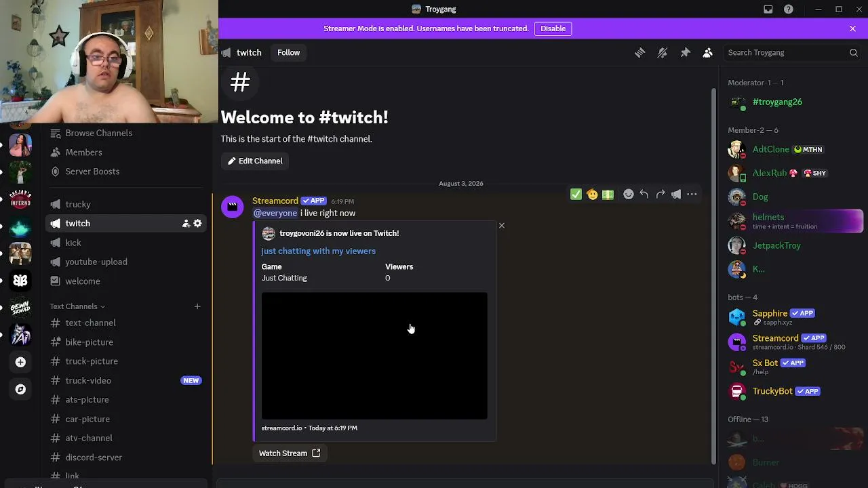
Task: Open pinned messages with the pin icon
Action: [685, 53]
